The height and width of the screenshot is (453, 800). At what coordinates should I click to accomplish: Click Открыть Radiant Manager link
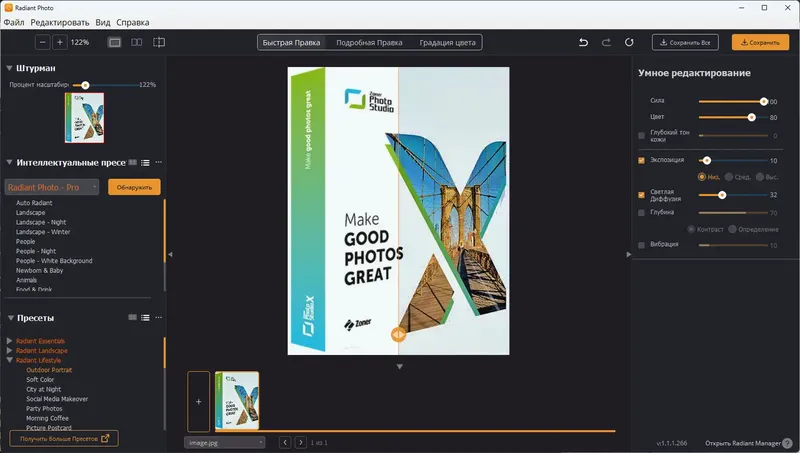(743, 443)
